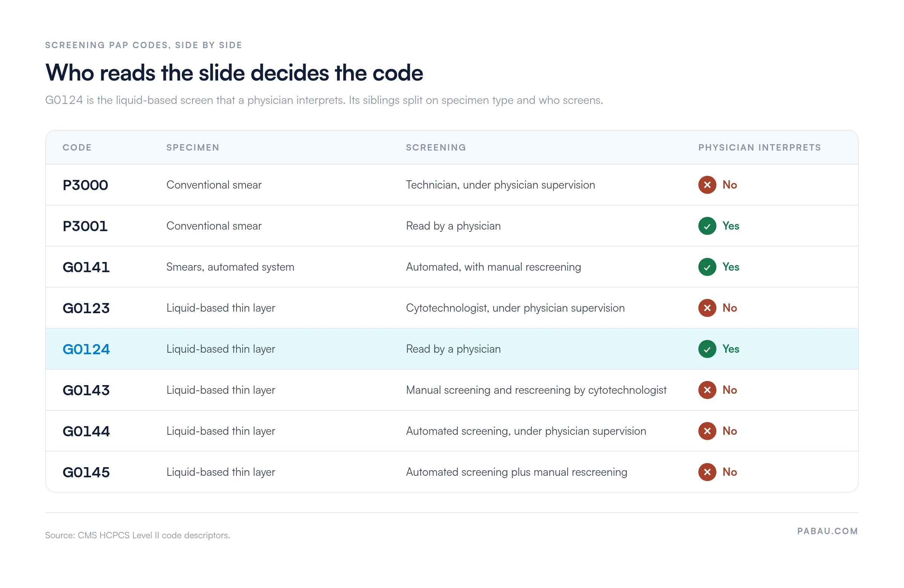Click the green checkmark icon in the G0141 row
904x588 pixels.
coord(707,267)
